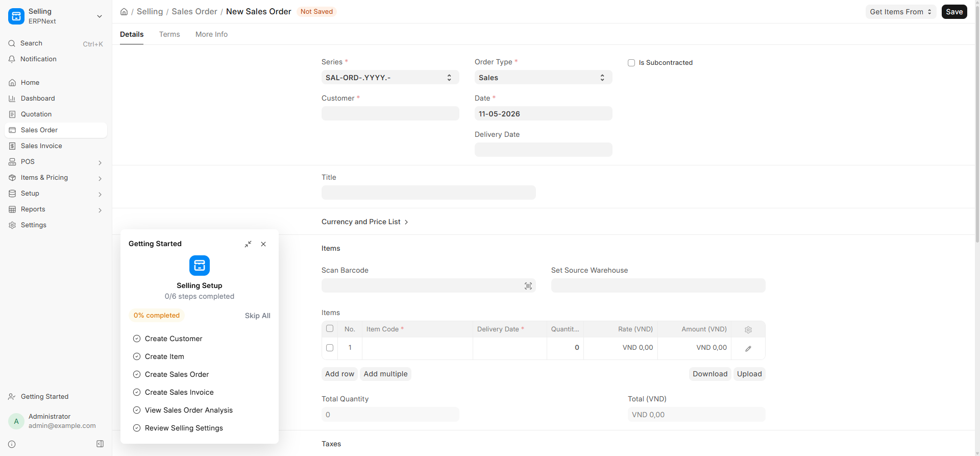
Task: Open the Dashboard menu item
Action: tap(56, 99)
